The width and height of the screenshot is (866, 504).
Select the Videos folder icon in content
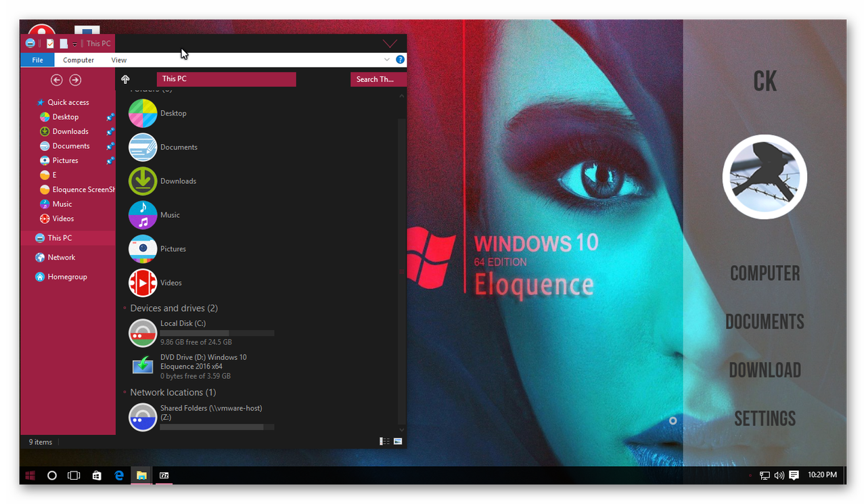[143, 283]
